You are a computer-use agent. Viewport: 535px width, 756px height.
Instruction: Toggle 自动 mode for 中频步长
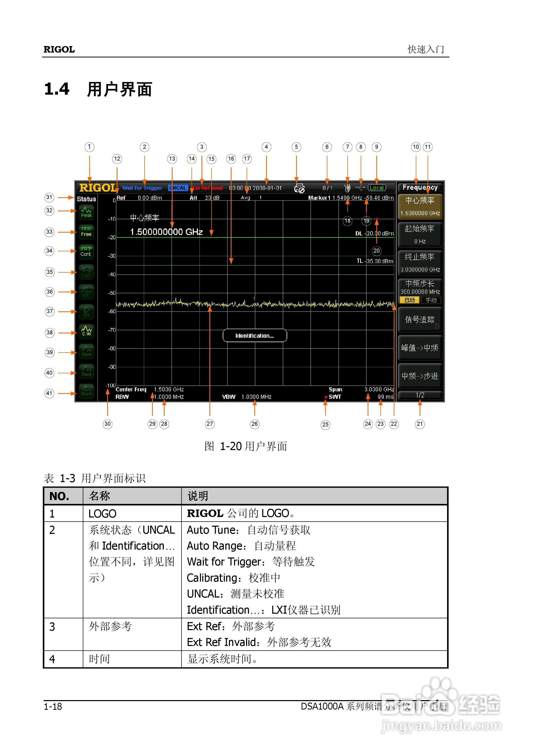(409, 300)
